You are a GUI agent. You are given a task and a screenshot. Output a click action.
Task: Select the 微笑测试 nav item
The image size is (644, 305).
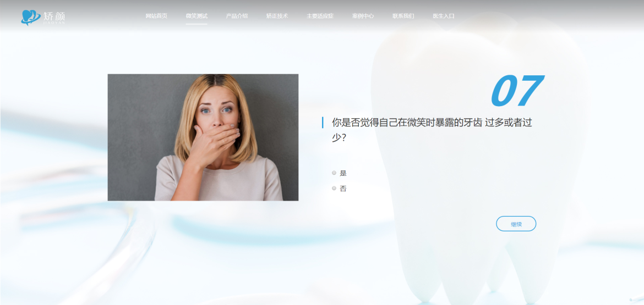197,16
